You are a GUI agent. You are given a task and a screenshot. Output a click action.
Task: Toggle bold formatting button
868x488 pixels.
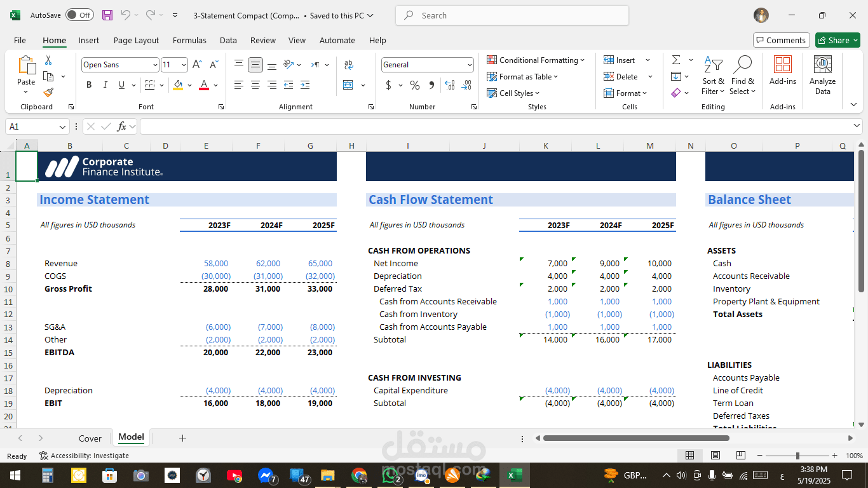89,85
